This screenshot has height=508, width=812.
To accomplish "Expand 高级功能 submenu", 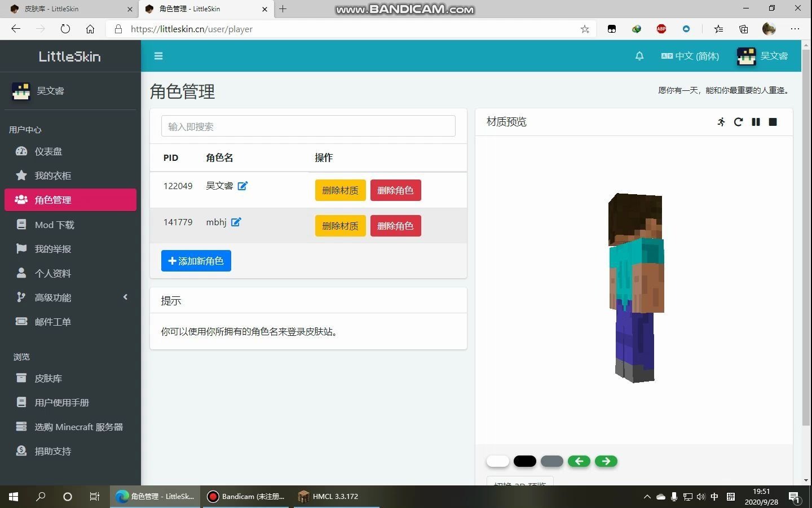I will (70, 297).
